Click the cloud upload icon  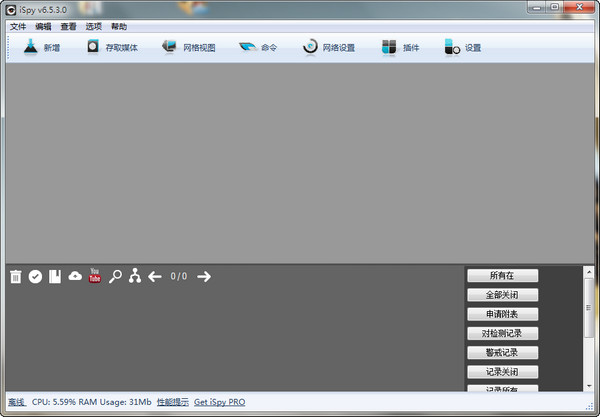pyautogui.click(x=75, y=277)
